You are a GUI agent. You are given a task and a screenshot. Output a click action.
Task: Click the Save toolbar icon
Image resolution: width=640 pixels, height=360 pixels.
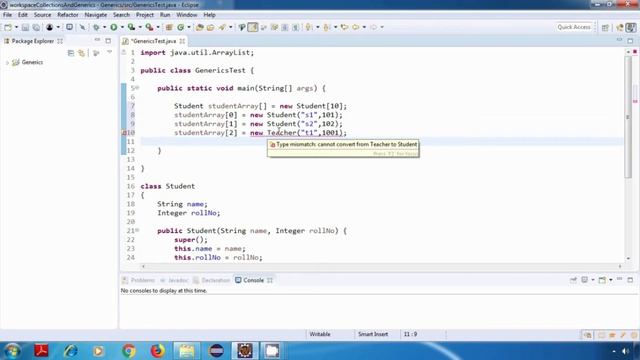coord(25,27)
